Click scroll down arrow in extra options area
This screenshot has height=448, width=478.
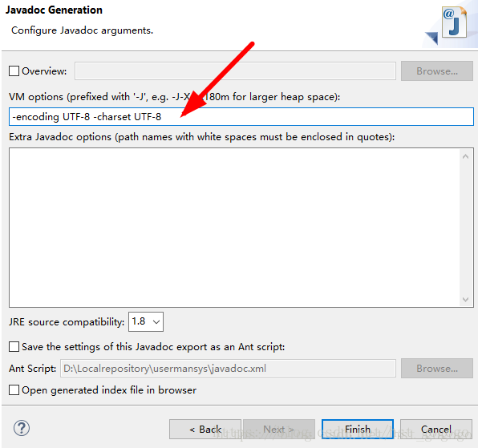point(465,300)
